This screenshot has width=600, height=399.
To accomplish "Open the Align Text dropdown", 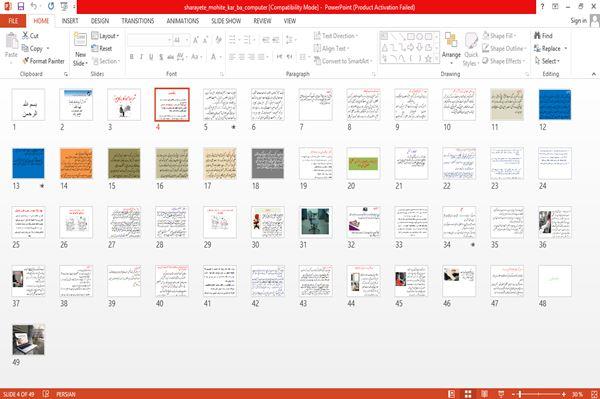I will click(331, 49).
